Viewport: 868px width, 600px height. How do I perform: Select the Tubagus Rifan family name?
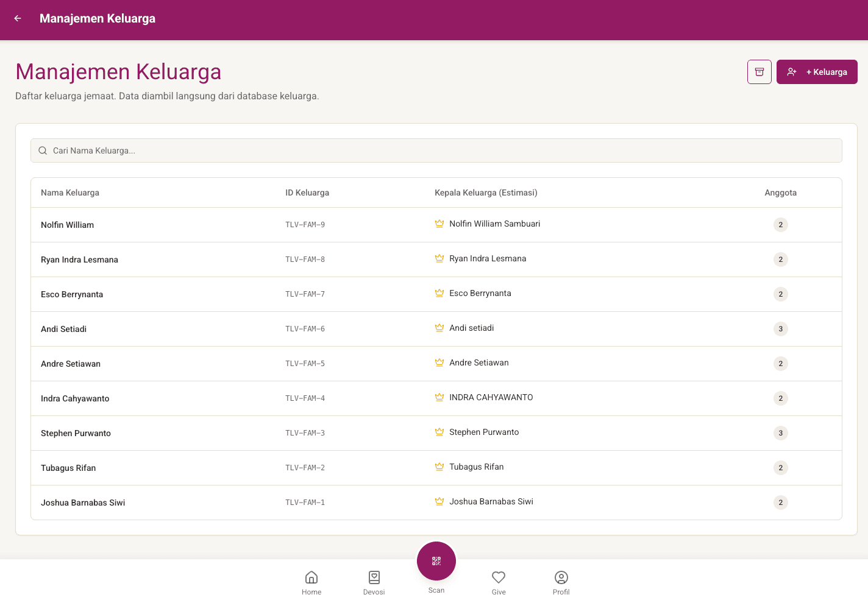(x=68, y=468)
